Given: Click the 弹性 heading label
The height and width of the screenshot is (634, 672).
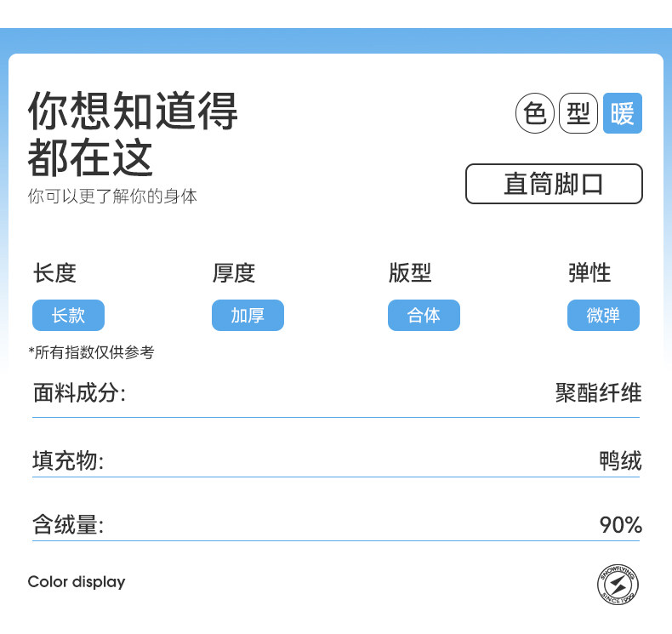Looking at the screenshot, I should tap(589, 273).
